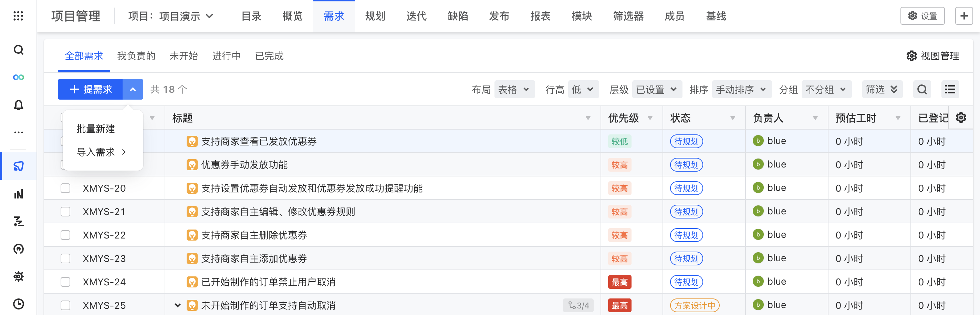Switch to the 迭代 tab

(x=416, y=16)
